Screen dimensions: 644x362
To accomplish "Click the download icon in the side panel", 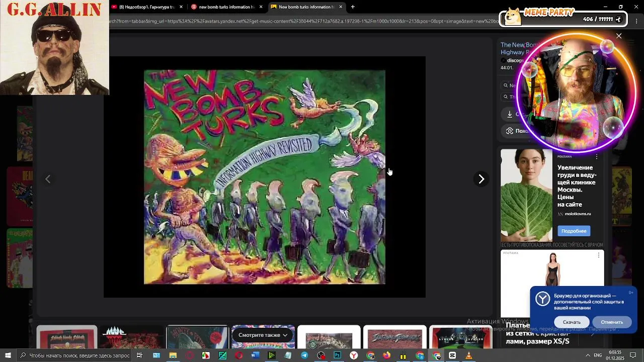I will pyautogui.click(x=510, y=114).
